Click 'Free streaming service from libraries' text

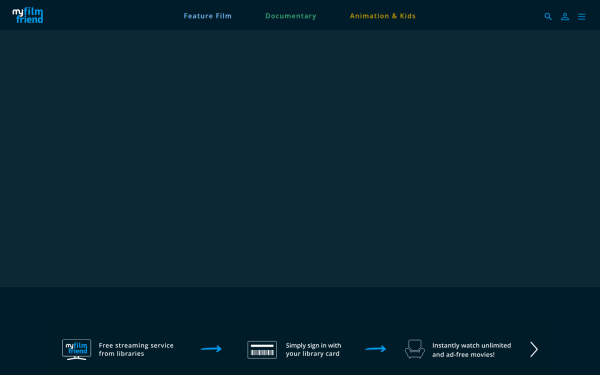click(136, 349)
